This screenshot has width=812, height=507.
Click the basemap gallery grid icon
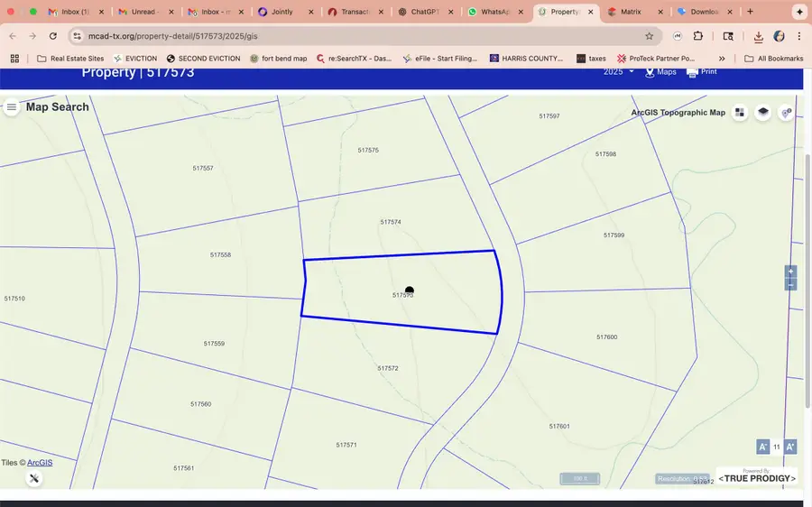point(740,113)
